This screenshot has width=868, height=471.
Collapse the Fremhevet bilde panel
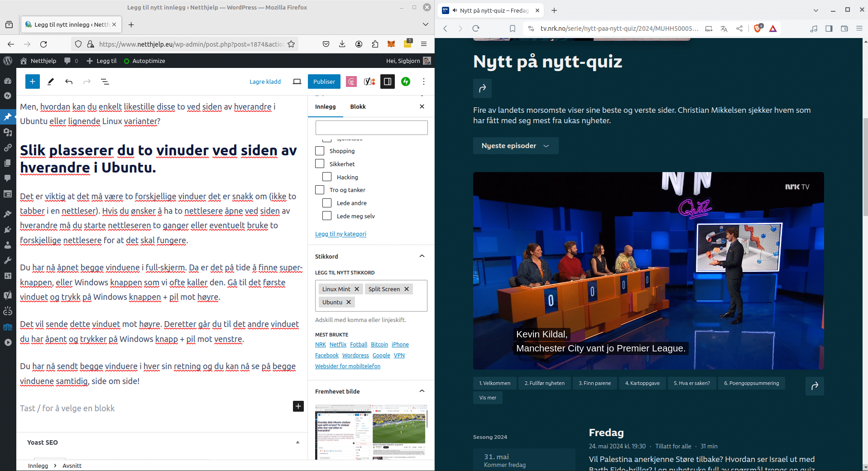(422, 391)
